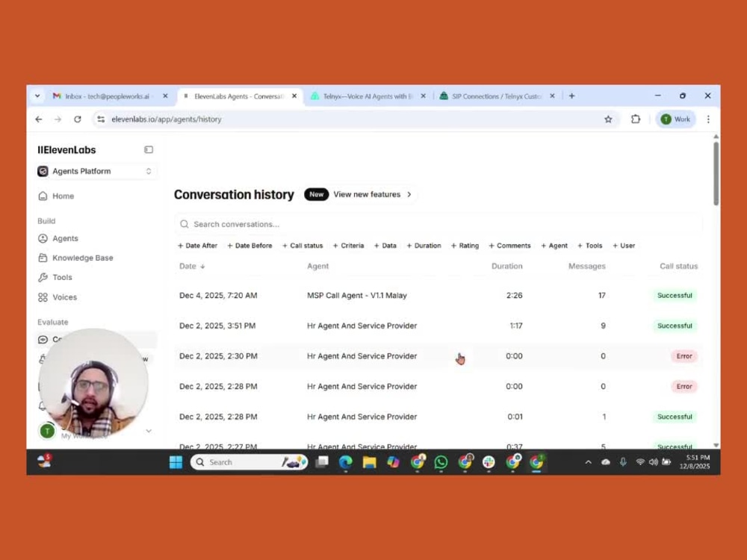
Task: Select MSP Call Agent - V1.1 Malay
Action: 357,296
